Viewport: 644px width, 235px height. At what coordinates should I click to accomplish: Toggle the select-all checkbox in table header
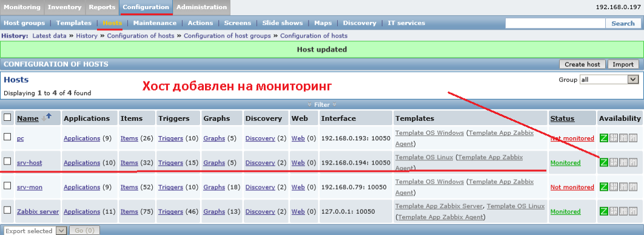(7, 118)
